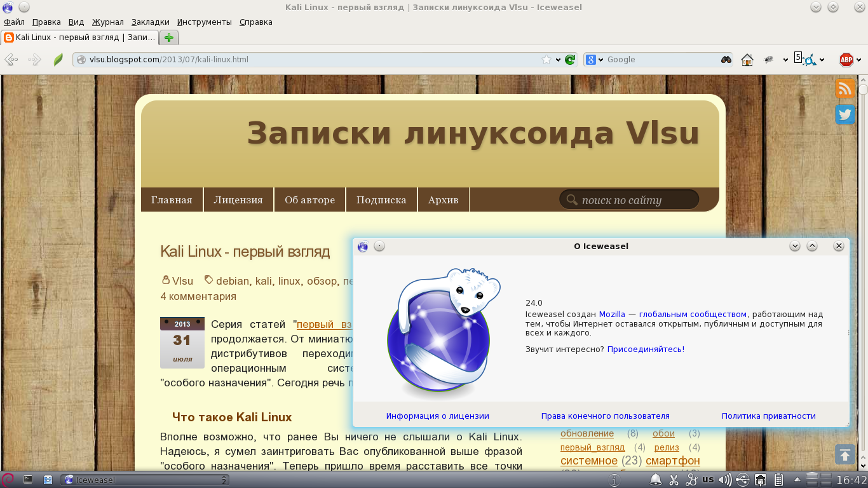Screen dimensions: 868x488
Task: Bookmark this page with the star icon
Action: [546, 60]
